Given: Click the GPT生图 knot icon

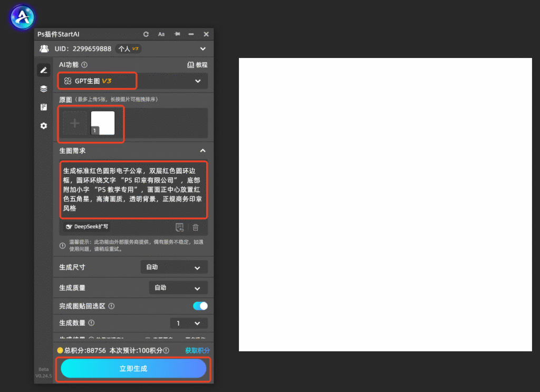Looking at the screenshot, I should [68, 81].
